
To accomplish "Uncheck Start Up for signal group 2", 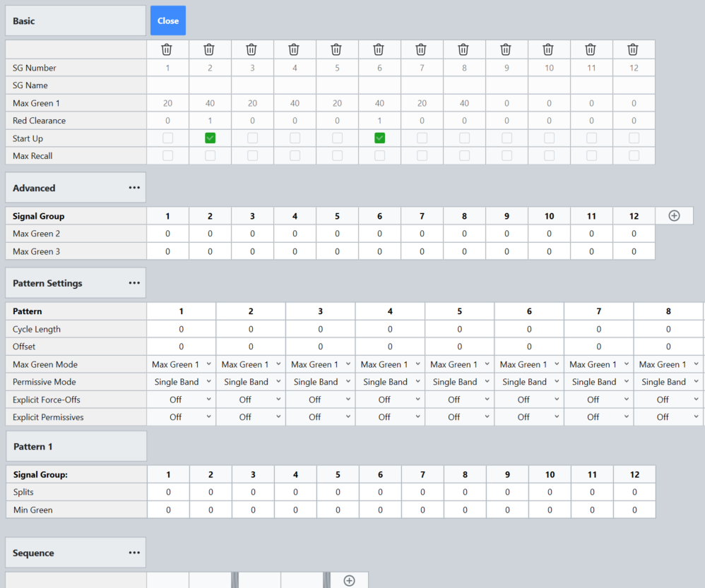I will click(x=210, y=138).
